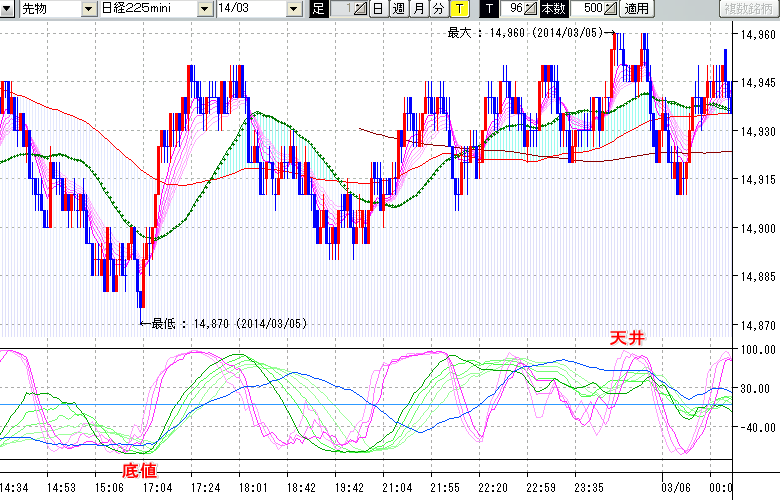Click the black 本数 label

[x=553, y=9]
